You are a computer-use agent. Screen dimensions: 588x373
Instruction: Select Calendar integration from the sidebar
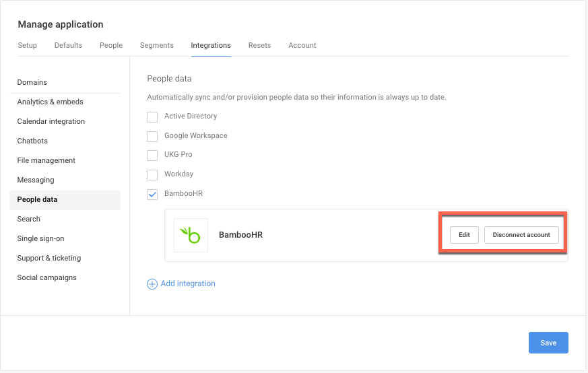[x=51, y=121]
